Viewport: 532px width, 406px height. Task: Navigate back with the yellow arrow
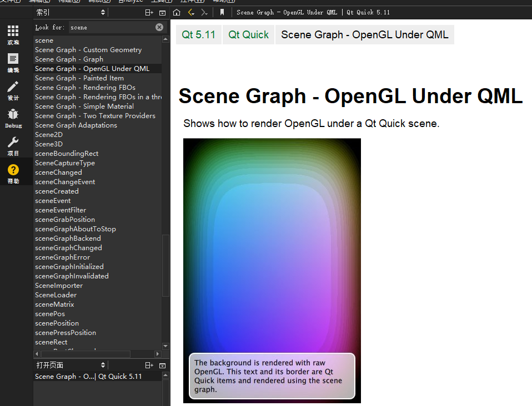191,12
